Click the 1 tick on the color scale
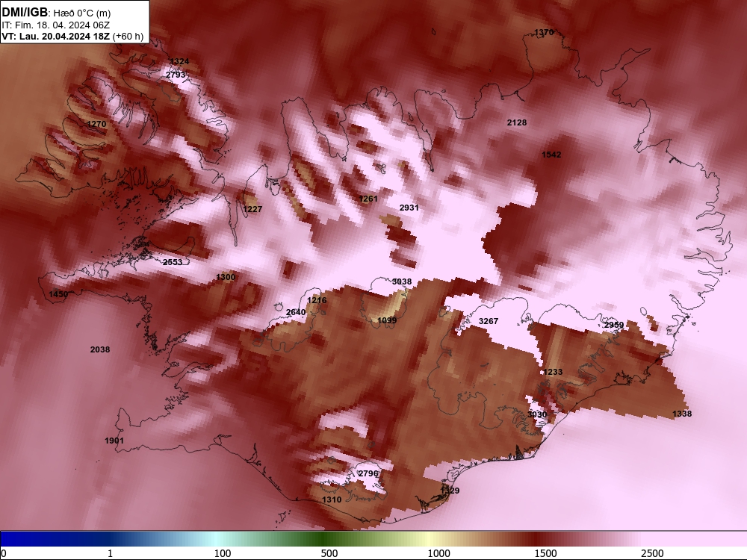The height and width of the screenshot is (560, 747). point(110,553)
